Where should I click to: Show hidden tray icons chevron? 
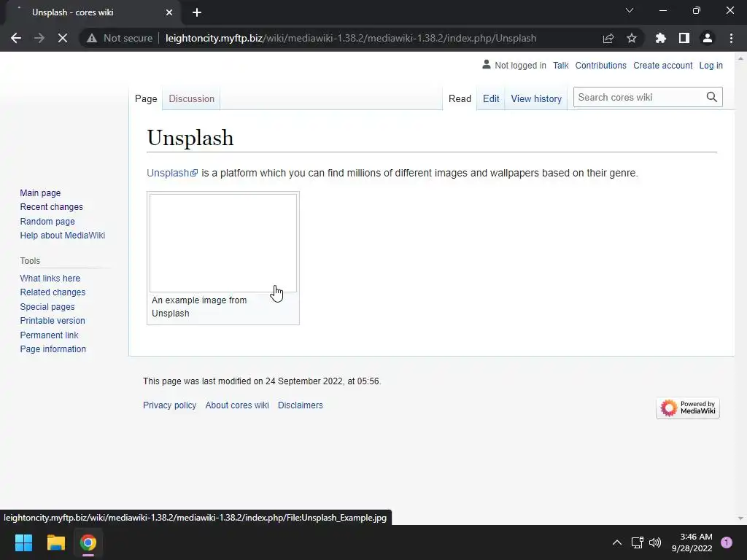(x=617, y=542)
